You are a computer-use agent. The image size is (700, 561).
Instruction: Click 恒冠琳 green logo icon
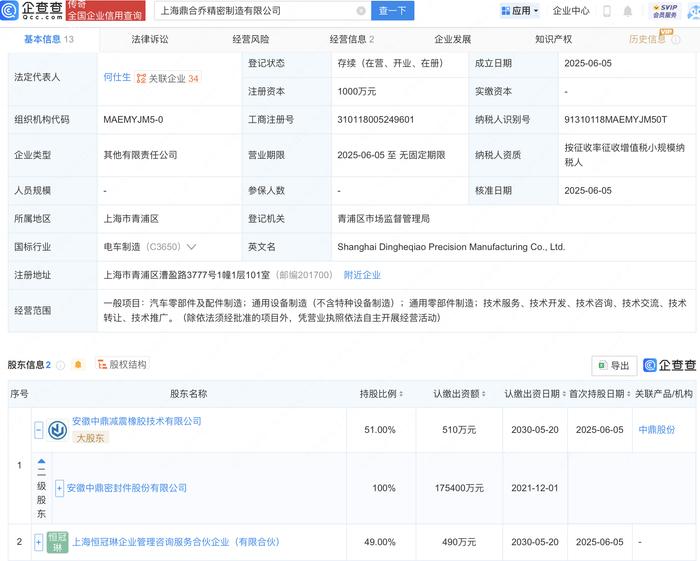pyautogui.click(x=58, y=542)
